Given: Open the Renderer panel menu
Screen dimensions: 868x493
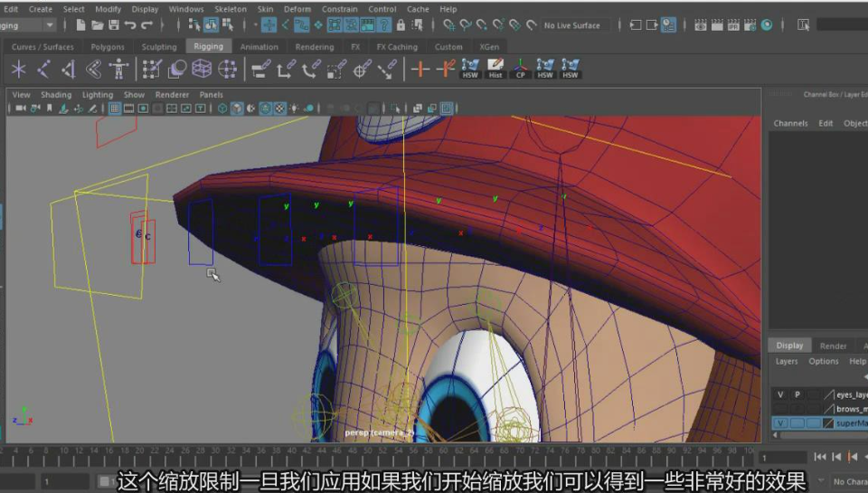Looking at the screenshot, I should (x=172, y=95).
